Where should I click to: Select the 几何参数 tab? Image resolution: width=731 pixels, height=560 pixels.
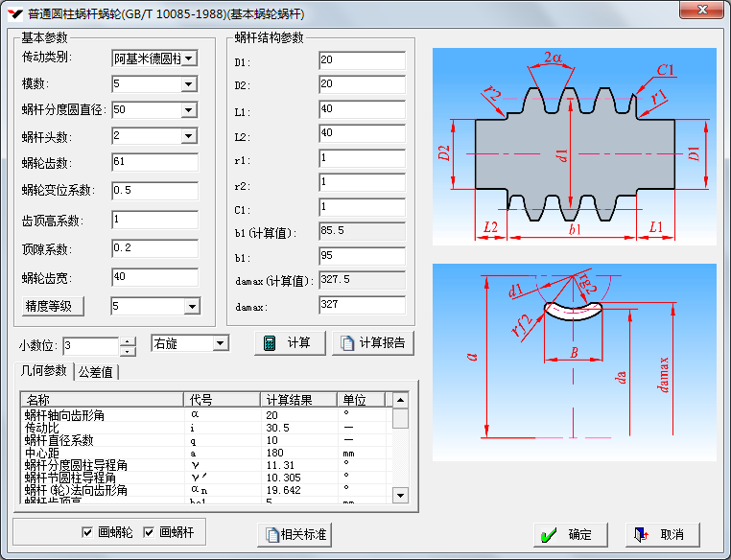pyautogui.click(x=44, y=371)
